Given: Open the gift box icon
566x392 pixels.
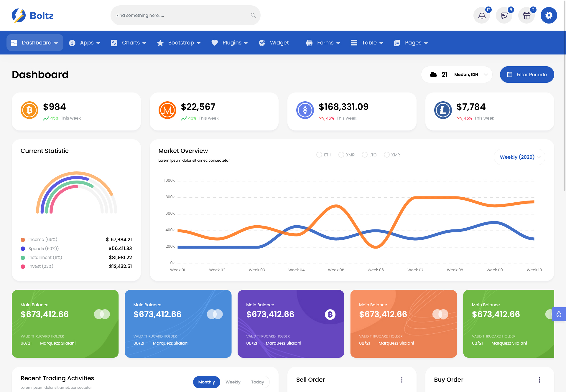Looking at the screenshot, I should [x=526, y=16].
